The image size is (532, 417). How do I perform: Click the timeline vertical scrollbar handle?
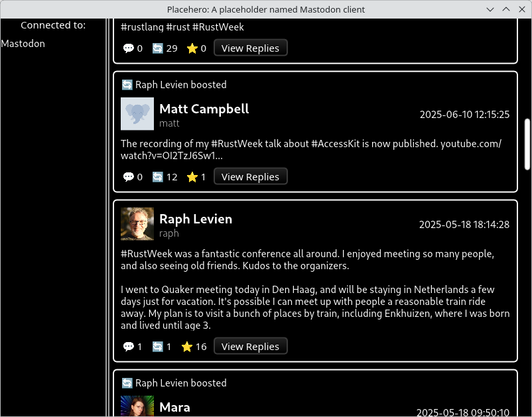[x=527, y=144]
